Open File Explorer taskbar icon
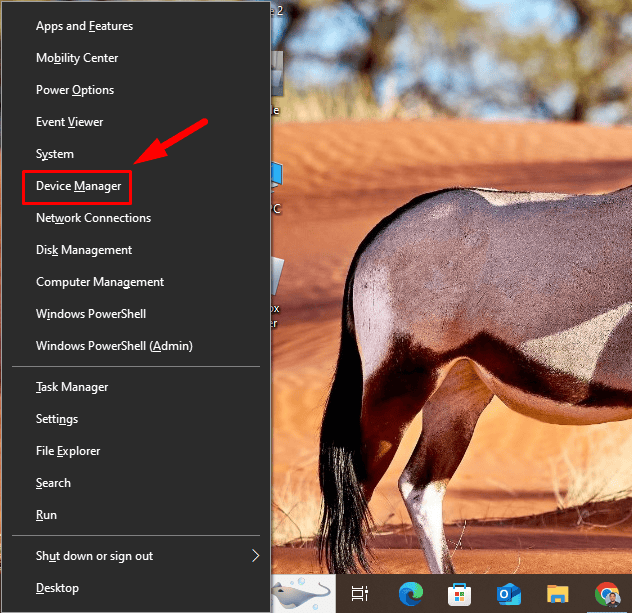This screenshot has height=613, width=632. (x=557, y=594)
